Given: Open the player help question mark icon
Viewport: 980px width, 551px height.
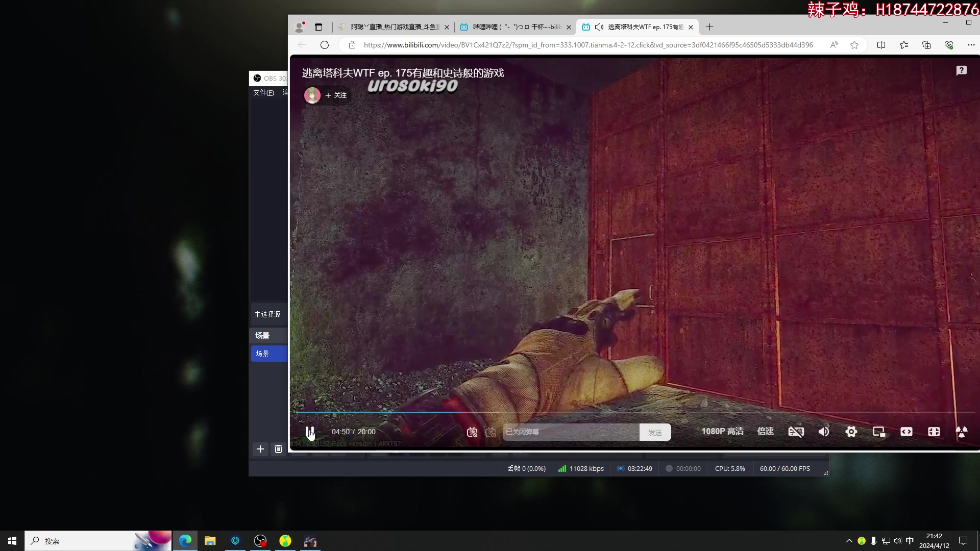Looking at the screenshot, I should click(x=962, y=70).
